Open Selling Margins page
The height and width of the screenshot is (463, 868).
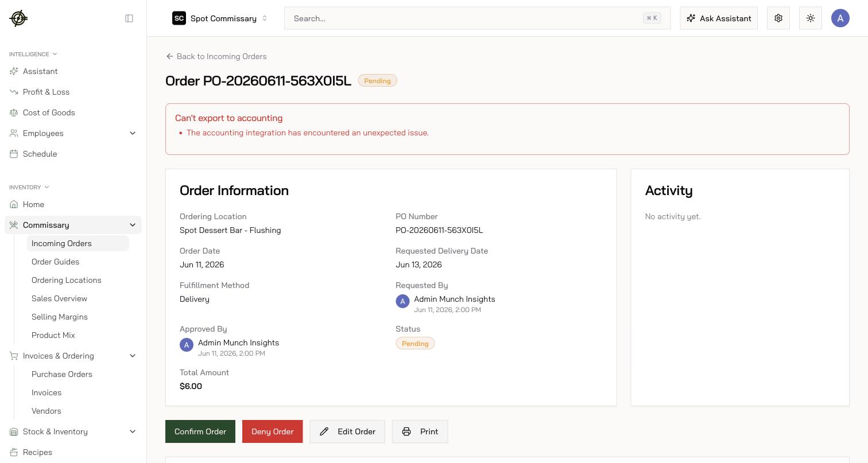coord(59,317)
